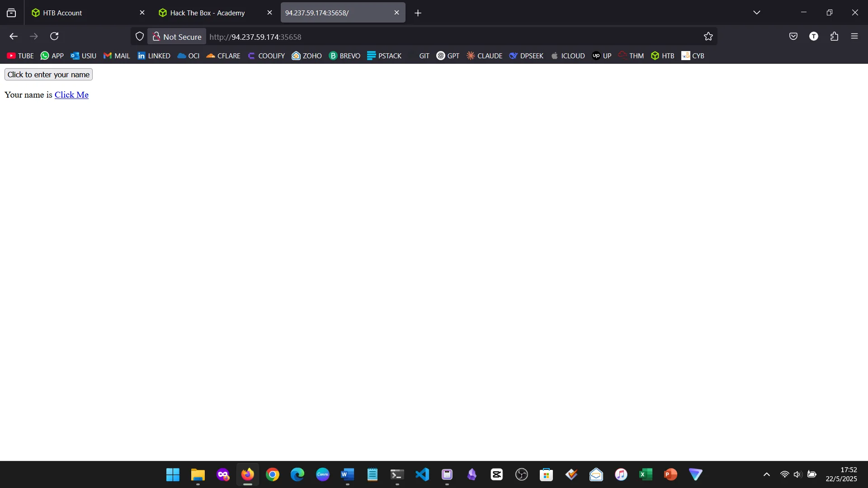Open the CLAUDE bookmark
The width and height of the screenshot is (868, 488).
pyautogui.click(x=484, y=56)
